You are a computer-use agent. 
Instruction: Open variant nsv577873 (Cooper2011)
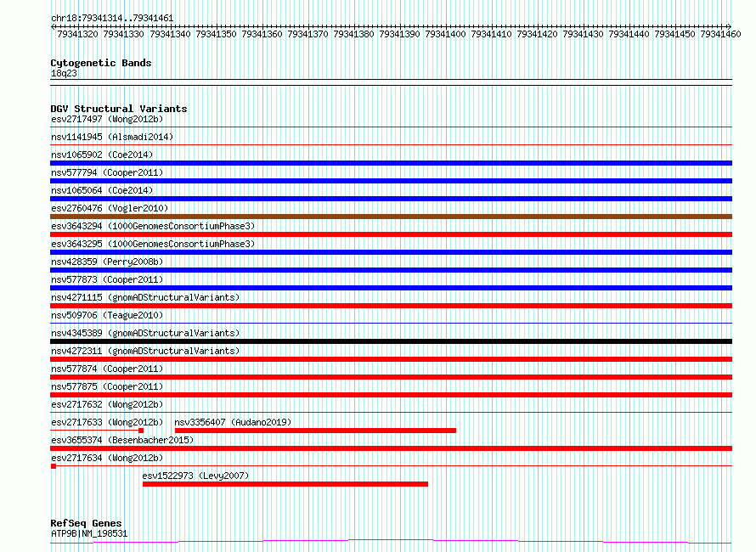(x=107, y=279)
